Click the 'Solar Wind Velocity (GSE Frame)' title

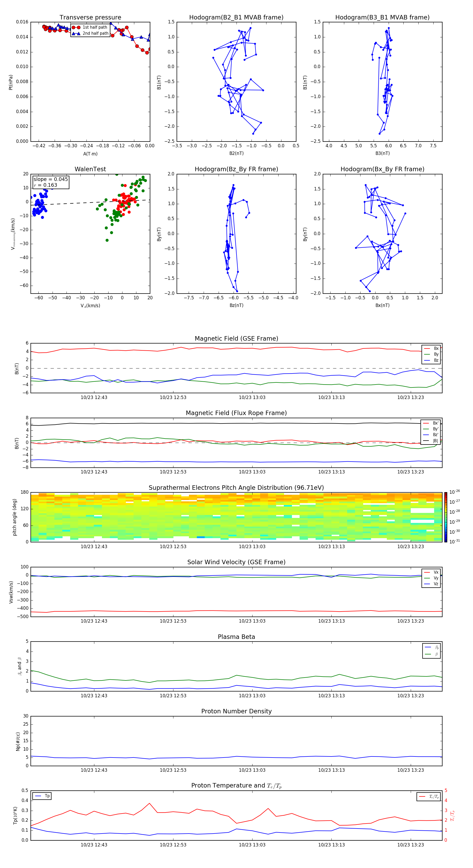(236, 562)
